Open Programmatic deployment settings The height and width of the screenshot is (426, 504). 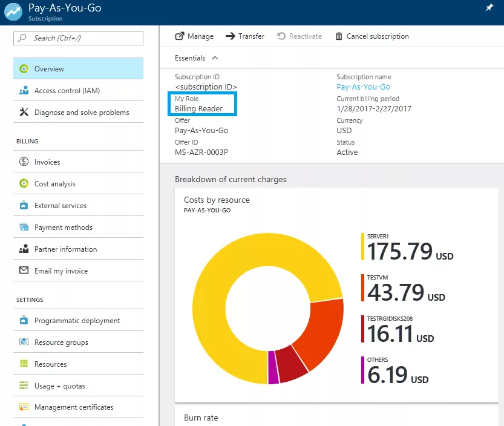pyautogui.click(x=78, y=320)
